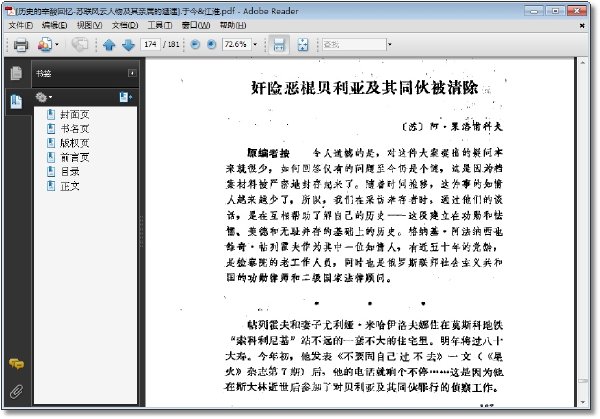600x419 pixels.
Task: Maximize the Adobe Reader window
Action: 555,11
